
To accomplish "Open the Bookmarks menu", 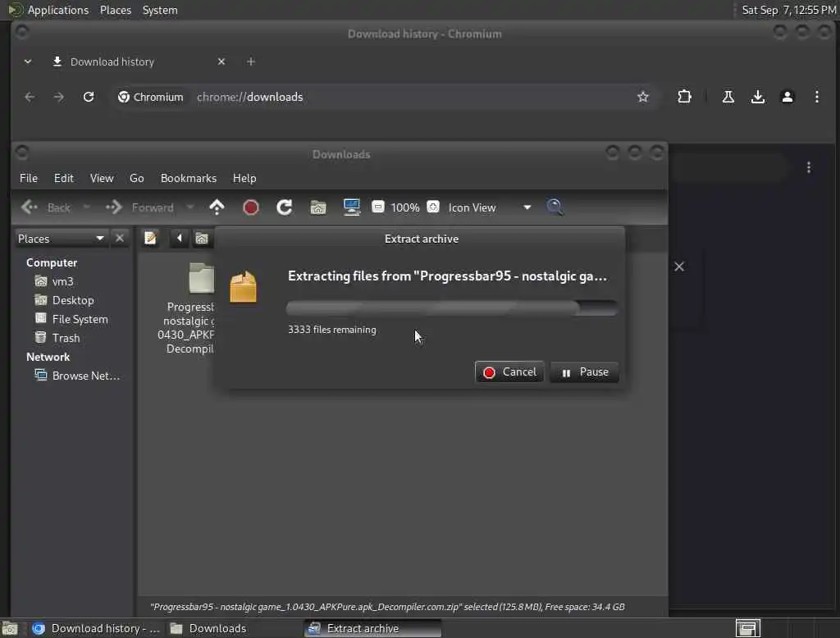I will (x=189, y=179).
